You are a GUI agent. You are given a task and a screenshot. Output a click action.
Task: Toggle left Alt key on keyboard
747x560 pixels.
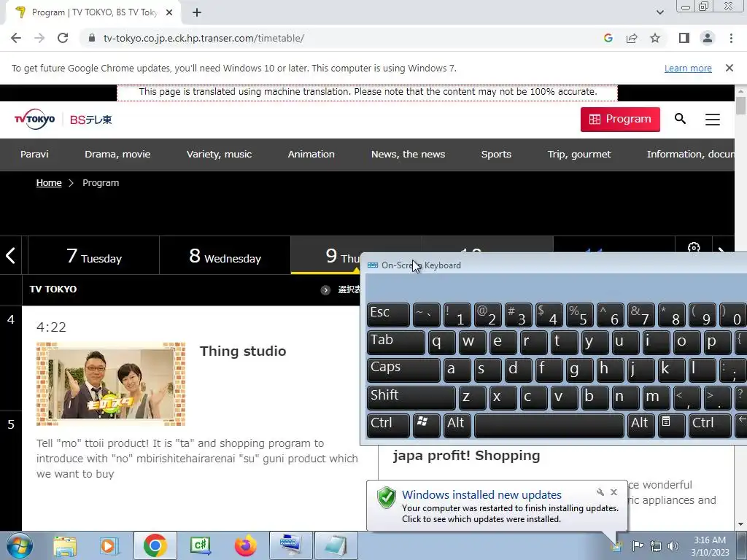pyautogui.click(x=457, y=425)
